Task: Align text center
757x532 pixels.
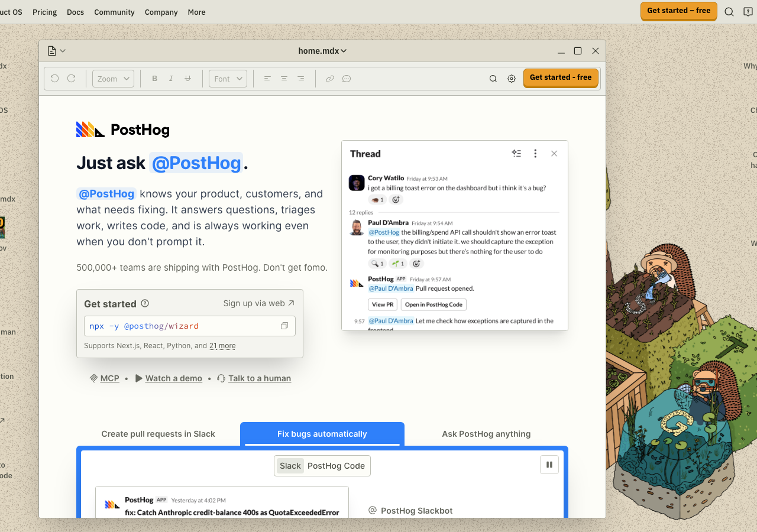Action: [284, 79]
